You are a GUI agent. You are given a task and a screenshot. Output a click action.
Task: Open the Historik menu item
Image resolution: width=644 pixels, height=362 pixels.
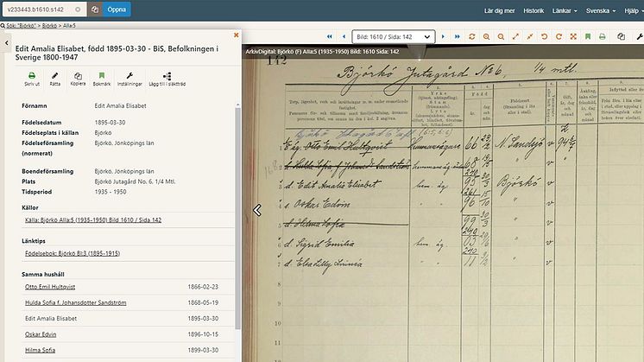pyautogui.click(x=534, y=10)
